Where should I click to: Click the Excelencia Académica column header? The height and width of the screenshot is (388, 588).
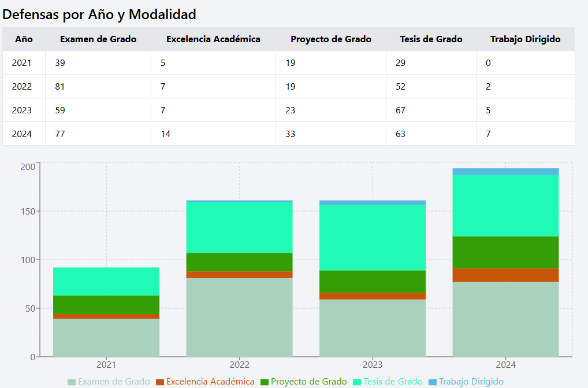(213, 39)
